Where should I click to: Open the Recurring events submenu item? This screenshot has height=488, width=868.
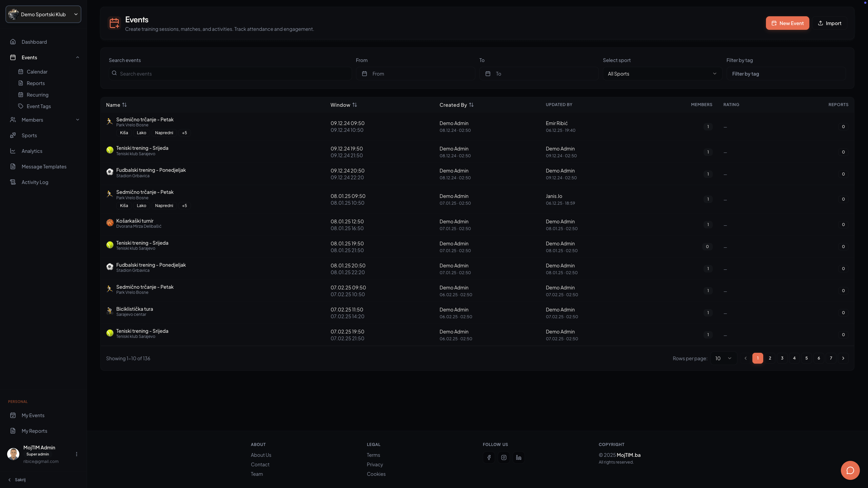point(37,95)
